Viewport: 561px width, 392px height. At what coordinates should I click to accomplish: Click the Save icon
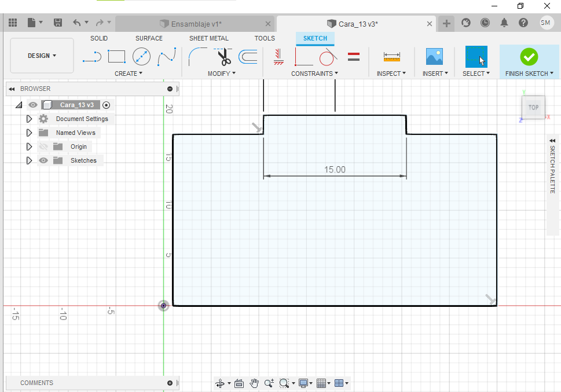point(57,23)
